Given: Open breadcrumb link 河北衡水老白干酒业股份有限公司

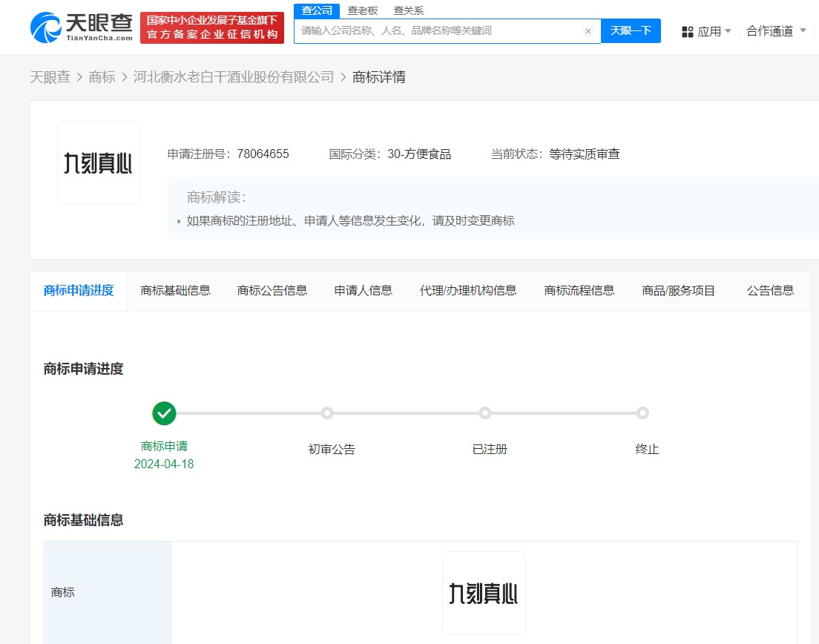Looking at the screenshot, I should click(x=234, y=76).
